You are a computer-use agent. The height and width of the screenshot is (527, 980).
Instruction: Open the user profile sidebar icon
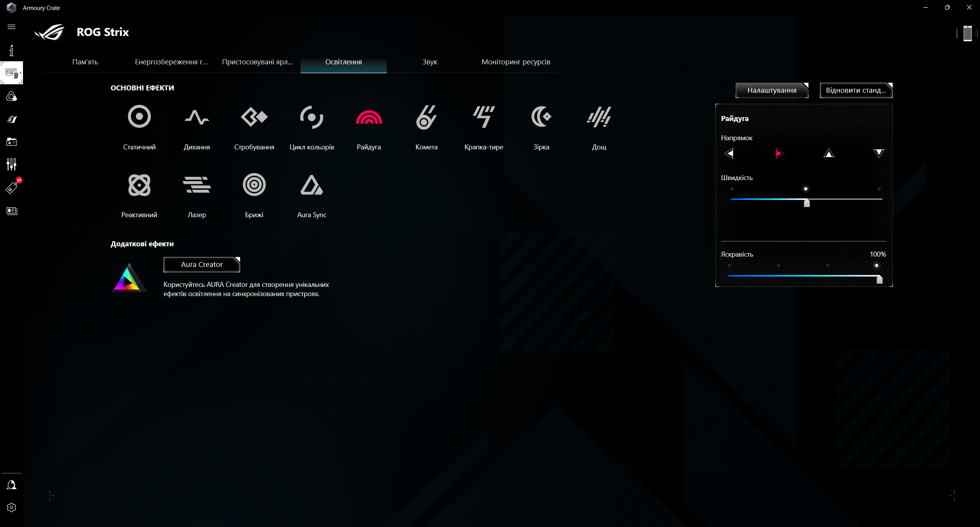11,485
